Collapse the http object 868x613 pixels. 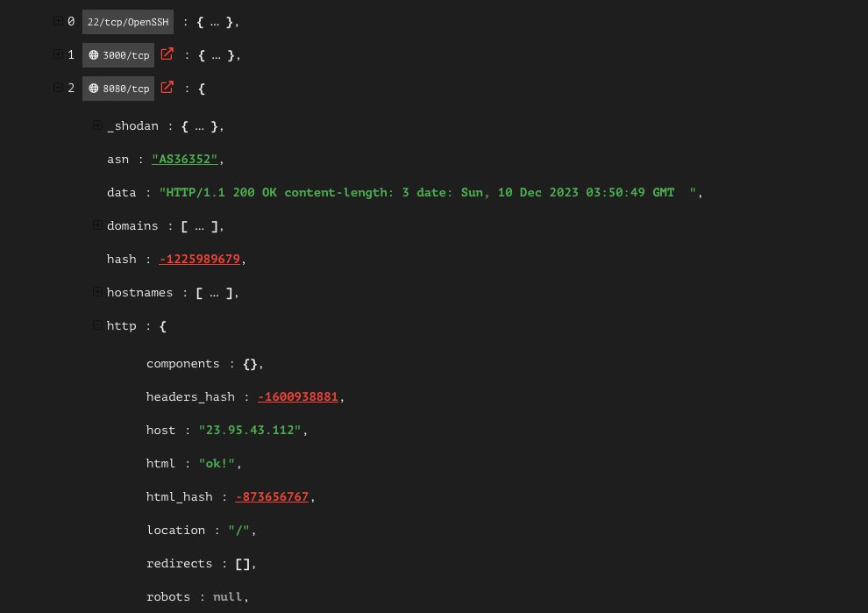tap(96, 324)
